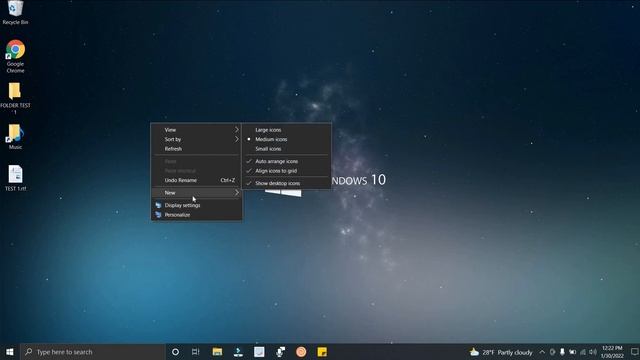Open the light notepad-style taskbar app

[x=259, y=352]
